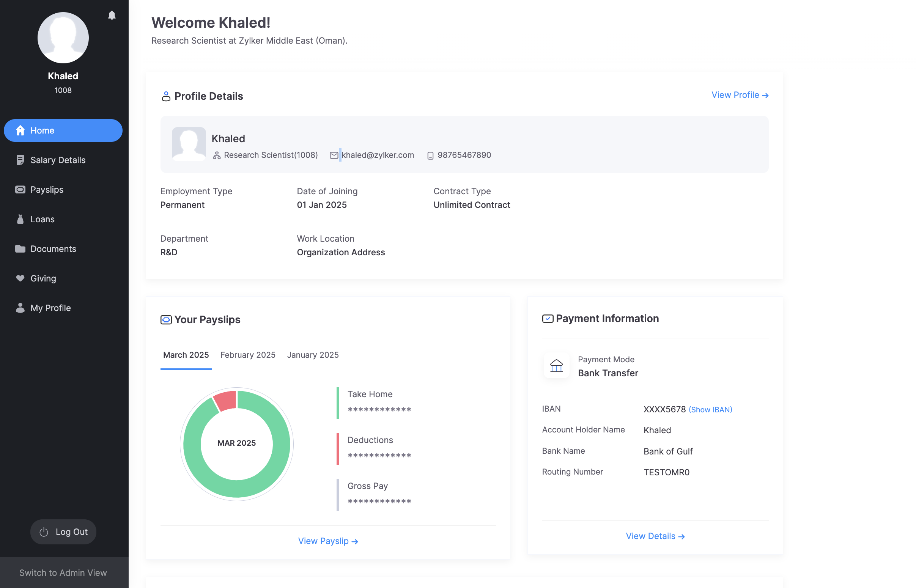This screenshot has height=588, width=916.
Task: Click the notification bell icon
Action: (x=112, y=15)
